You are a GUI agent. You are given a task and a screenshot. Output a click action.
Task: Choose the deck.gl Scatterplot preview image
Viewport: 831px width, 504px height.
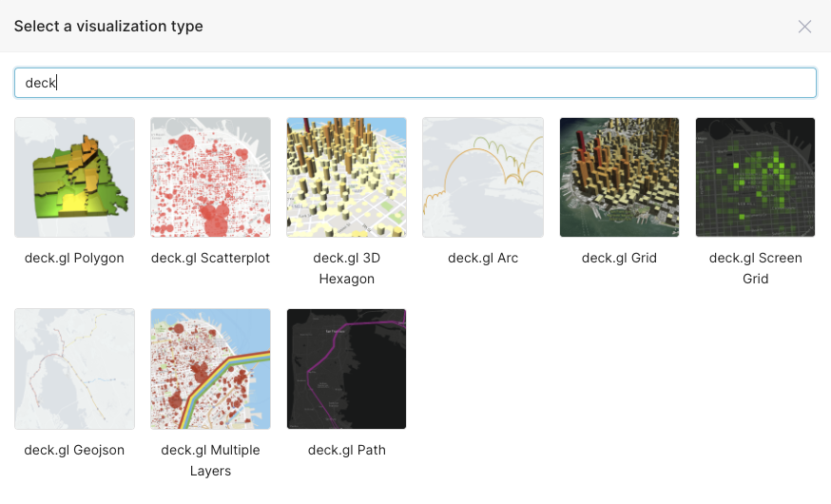[210, 178]
